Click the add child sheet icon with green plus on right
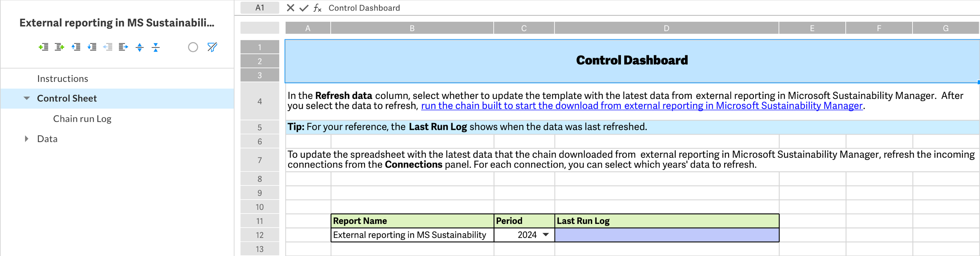This screenshot has width=980, height=256. tap(60, 47)
